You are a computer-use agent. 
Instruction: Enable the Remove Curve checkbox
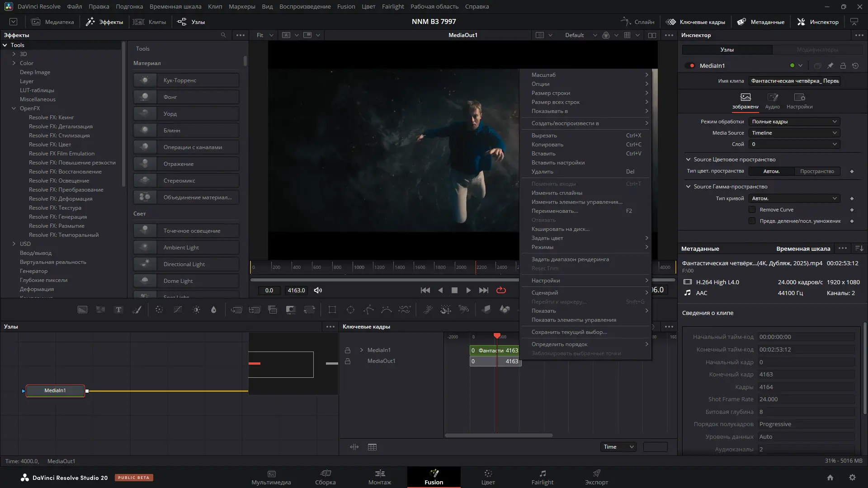point(752,210)
